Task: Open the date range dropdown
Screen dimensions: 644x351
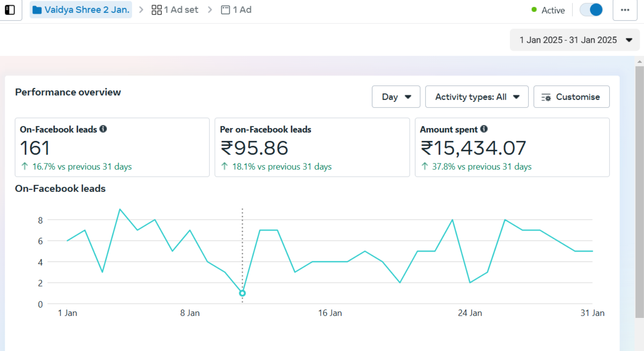Action: (x=574, y=40)
